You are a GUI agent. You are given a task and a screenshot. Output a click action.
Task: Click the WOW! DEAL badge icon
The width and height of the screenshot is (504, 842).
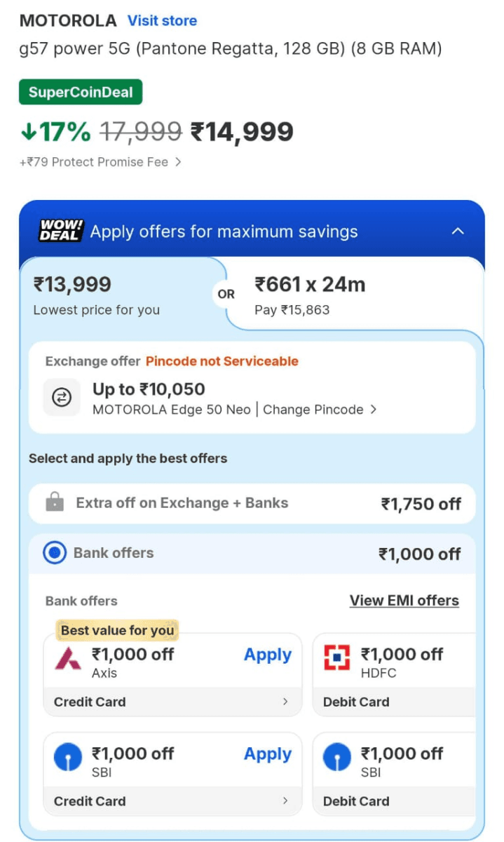61,231
